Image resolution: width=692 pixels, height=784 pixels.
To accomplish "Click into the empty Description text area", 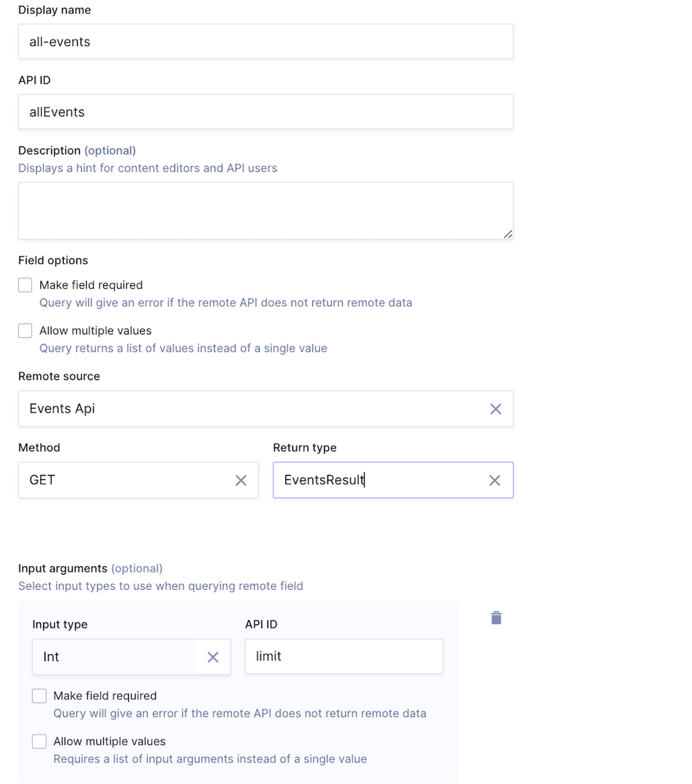I will click(x=266, y=211).
